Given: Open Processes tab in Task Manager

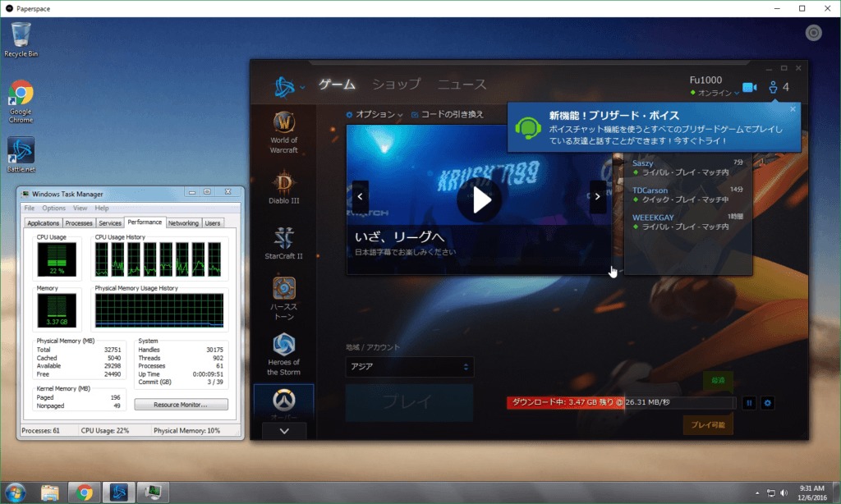Looking at the screenshot, I should pyautogui.click(x=79, y=223).
